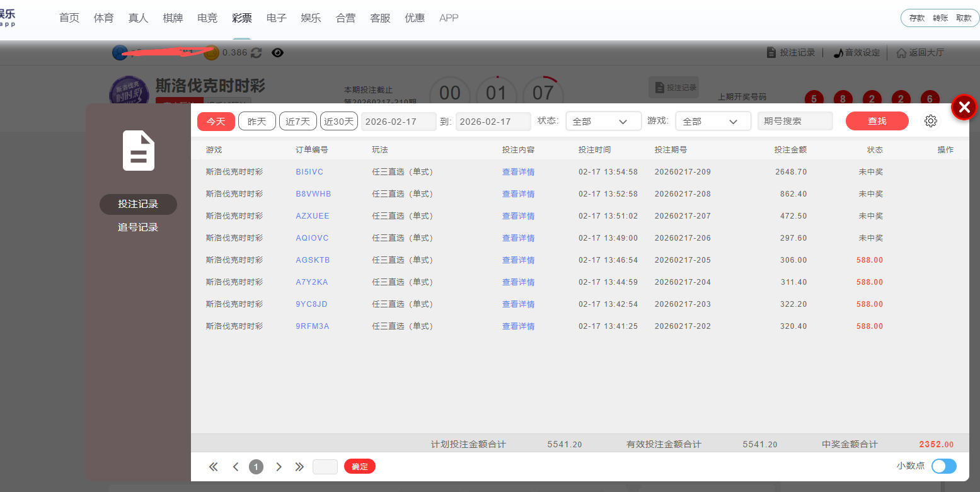The image size is (980, 492).
Task: Click the balance refresh icon
Action: 256,53
